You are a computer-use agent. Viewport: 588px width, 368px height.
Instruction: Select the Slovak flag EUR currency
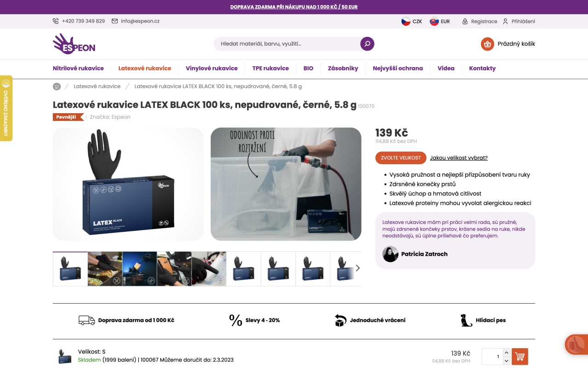pos(440,21)
